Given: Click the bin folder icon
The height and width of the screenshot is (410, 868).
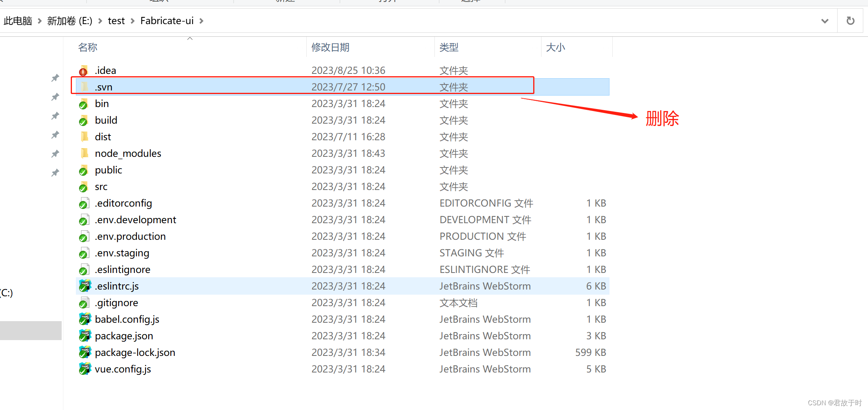Looking at the screenshot, I should tap(84, 103).
